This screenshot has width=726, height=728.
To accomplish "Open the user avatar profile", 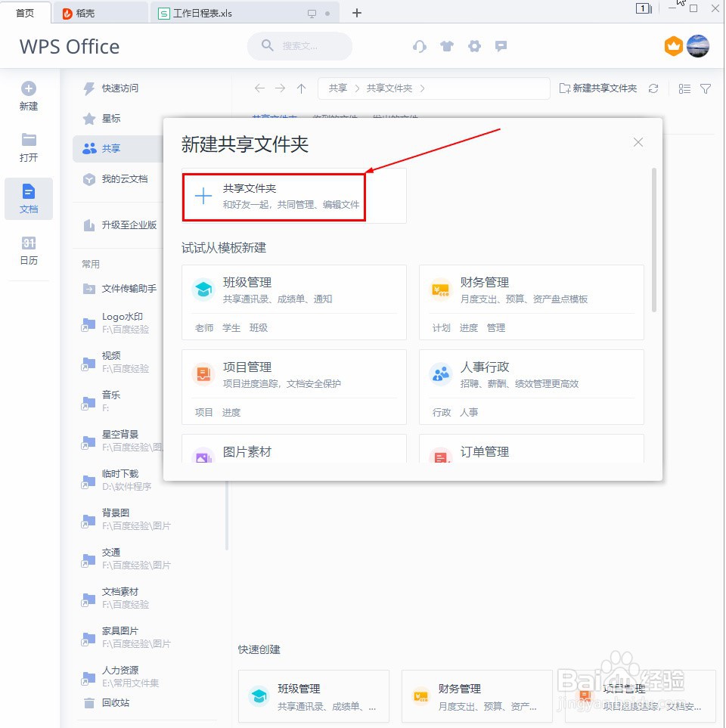I will click(698, 46).
